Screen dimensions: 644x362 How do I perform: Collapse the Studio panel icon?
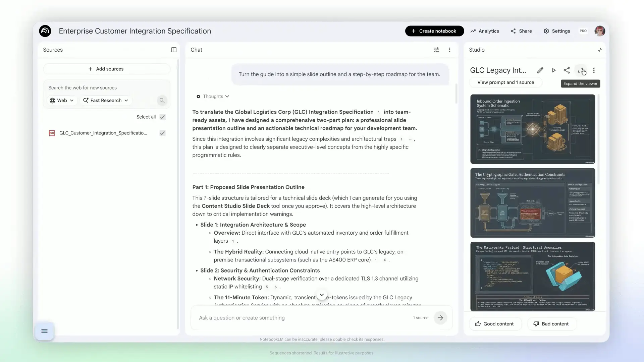[x=600, y=50]
